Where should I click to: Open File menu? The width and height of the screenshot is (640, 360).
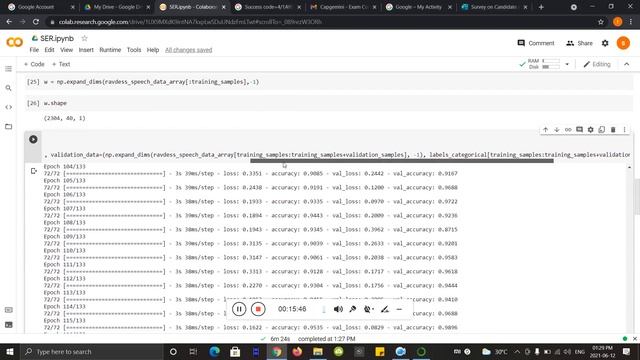[34, 50]
